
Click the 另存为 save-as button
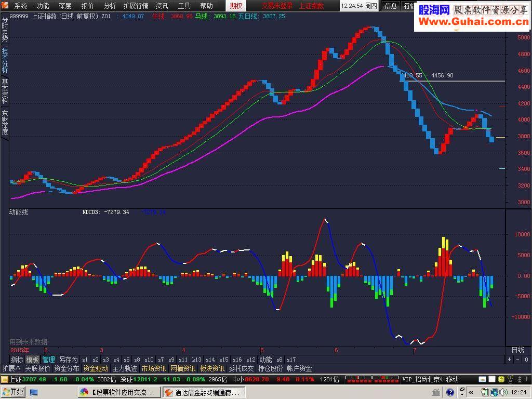click(69, 360)
